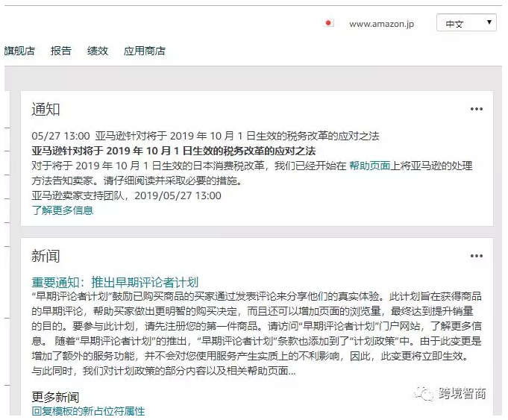The height and width of the screenshot is (420, 508).
Task: Click the 更多新闻 heading
Action: click(55, 397)
